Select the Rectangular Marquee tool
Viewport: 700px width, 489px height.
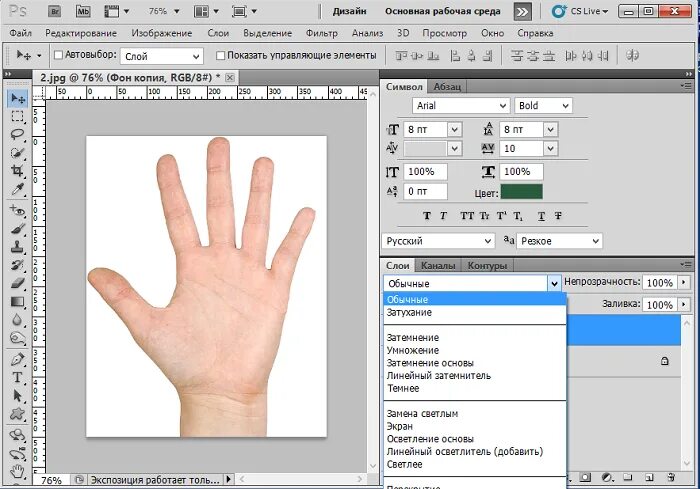tap(17, 117)
